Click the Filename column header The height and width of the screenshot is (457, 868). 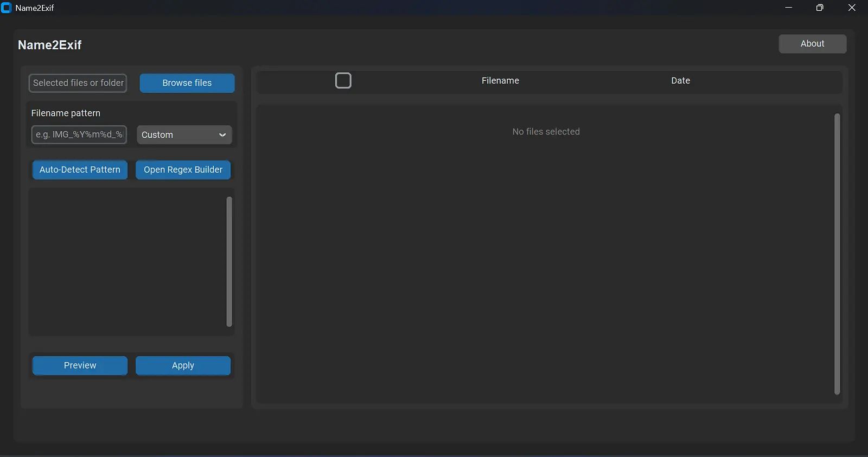tap(500, 81)
